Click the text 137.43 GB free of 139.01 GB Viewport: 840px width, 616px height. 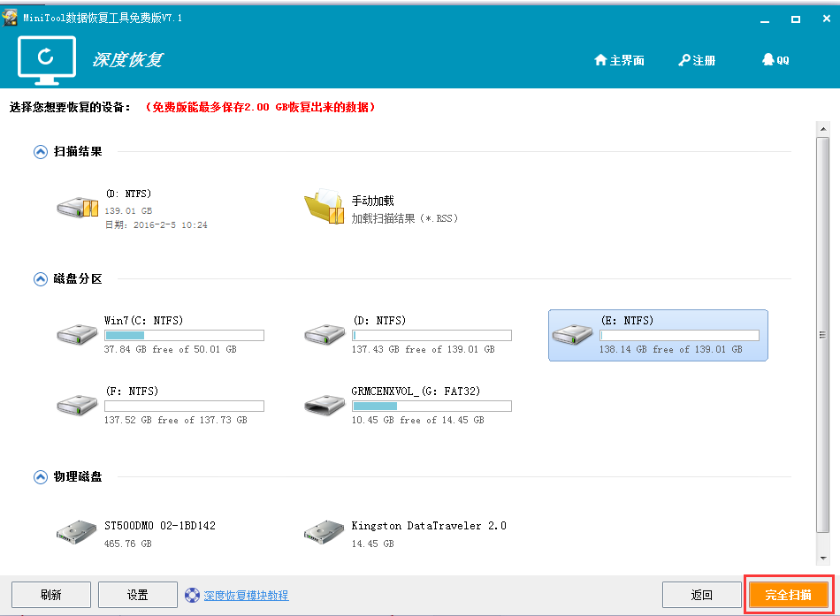tap(424, 349)
